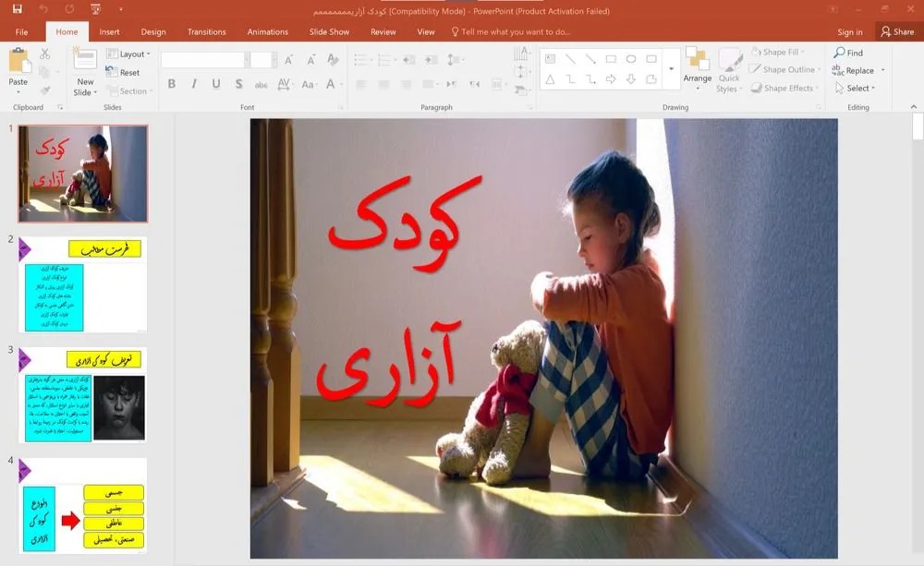Click Tell me what you want to do box

(x=510, y=31)
